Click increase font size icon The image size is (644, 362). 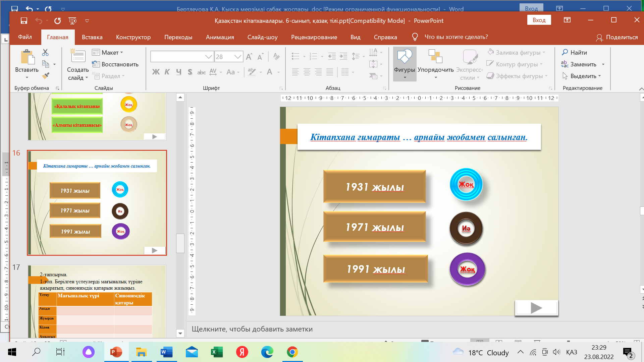click(249, 57)
